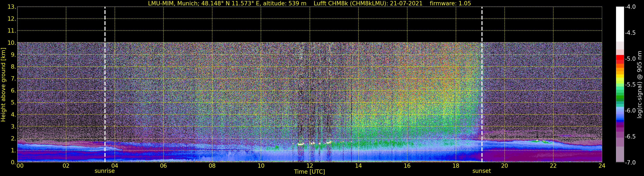Click the '4.' height axis tick label
Screen dimensions: 644x176
click(13, 115)
